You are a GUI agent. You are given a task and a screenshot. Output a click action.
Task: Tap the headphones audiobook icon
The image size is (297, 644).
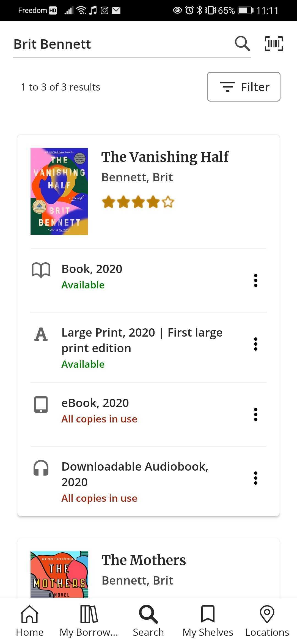coord(41,468)
